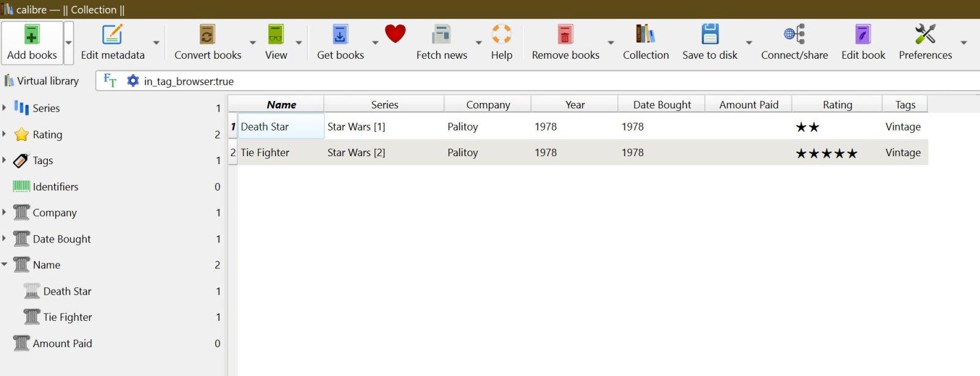The image size is (980, 376).
Task: Open advanced search gear icon
Action: [x=133, y=80]
